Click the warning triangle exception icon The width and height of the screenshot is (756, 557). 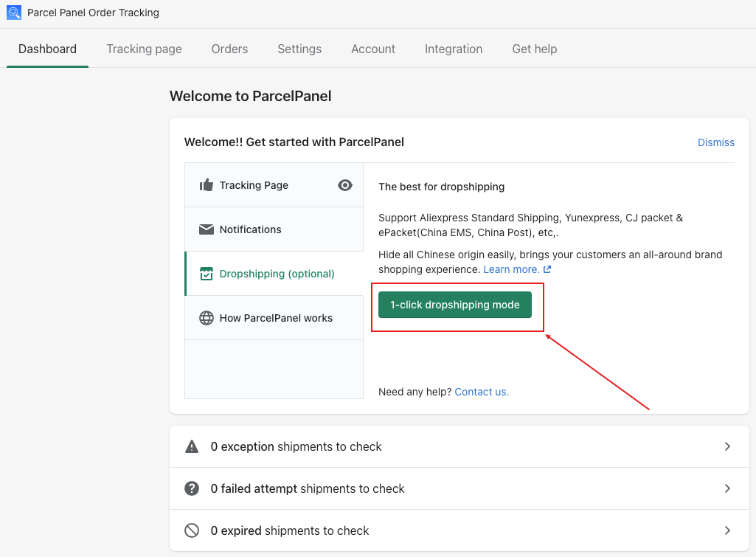192,446
